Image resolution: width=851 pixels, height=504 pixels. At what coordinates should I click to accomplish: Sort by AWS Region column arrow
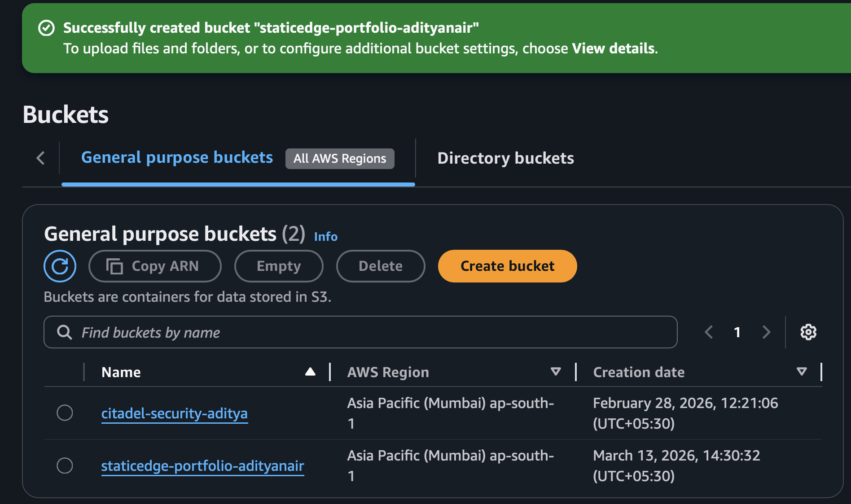click(x=556, y=372)
